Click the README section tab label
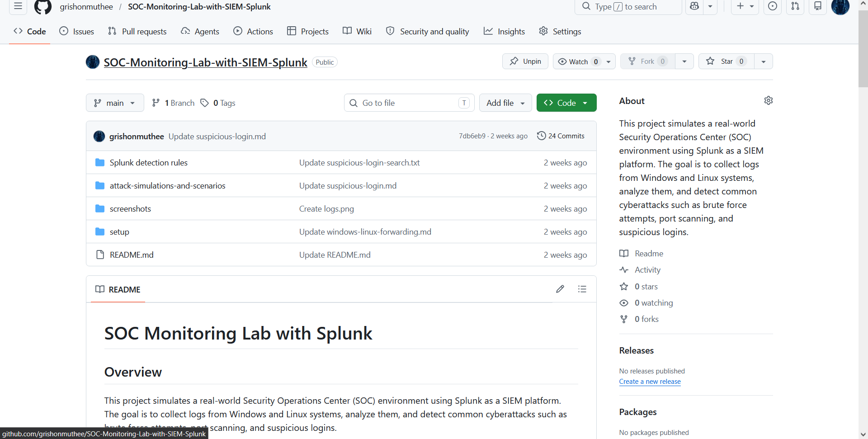868x439 pixels. pyautogui.click(x=118, y=289)
